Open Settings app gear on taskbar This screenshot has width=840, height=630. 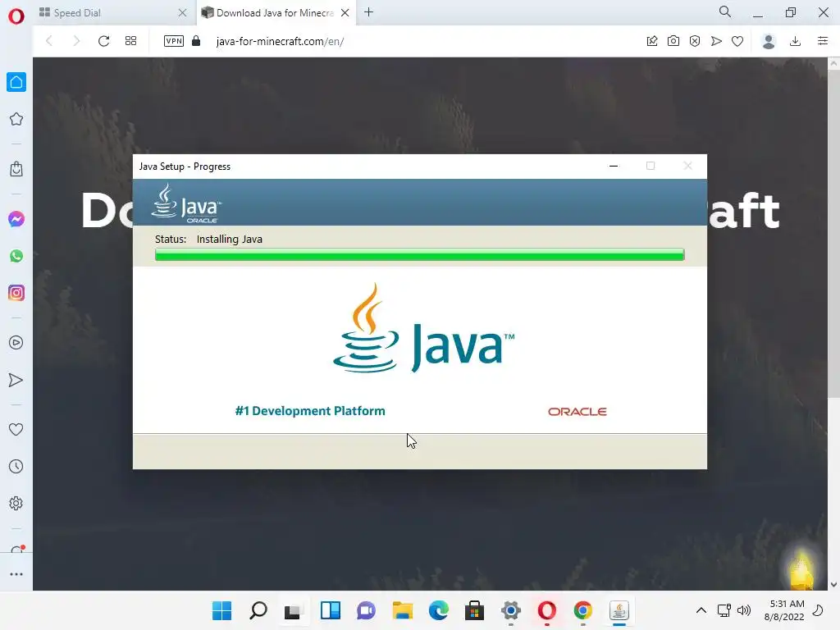coord(511,610)
